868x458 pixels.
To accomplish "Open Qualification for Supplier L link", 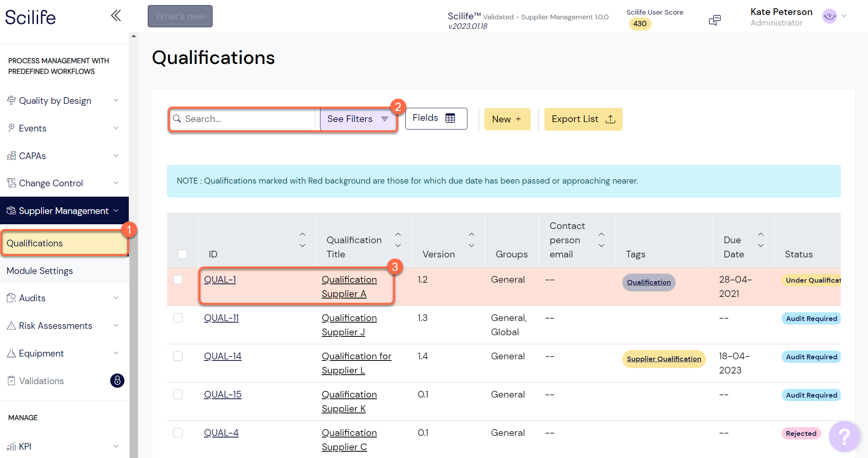I will click(356, 363).
